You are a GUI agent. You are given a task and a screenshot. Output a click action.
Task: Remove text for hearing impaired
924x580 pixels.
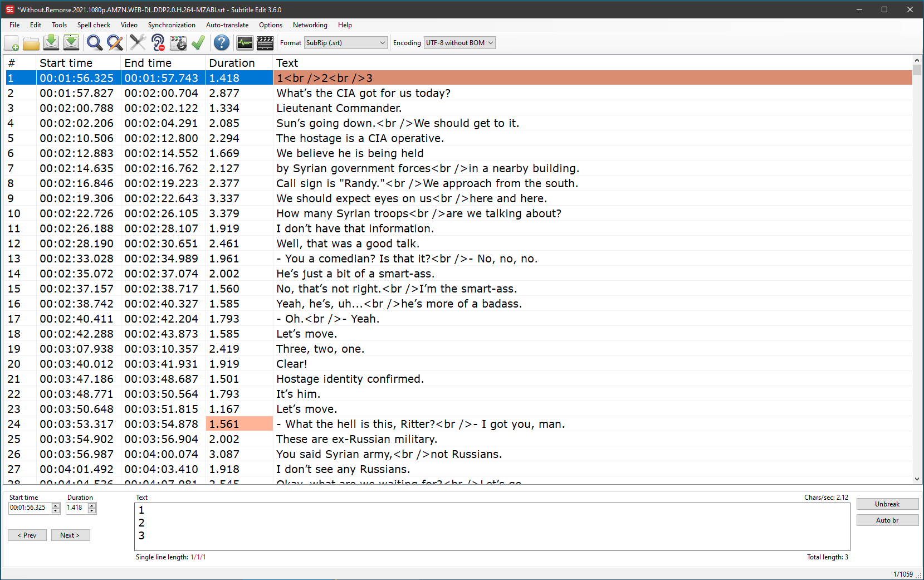pyautogui.click(x=158, y=42)
